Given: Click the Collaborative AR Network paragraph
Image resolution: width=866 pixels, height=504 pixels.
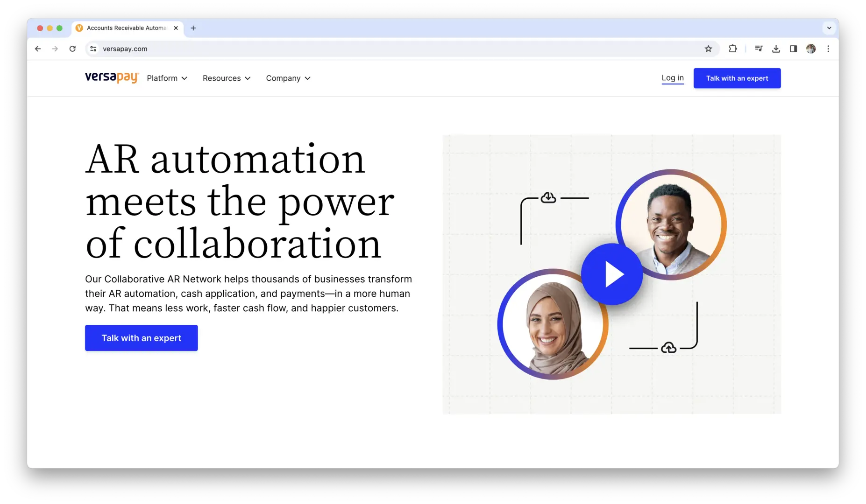Looking at the screenshot, I should 248,294.
